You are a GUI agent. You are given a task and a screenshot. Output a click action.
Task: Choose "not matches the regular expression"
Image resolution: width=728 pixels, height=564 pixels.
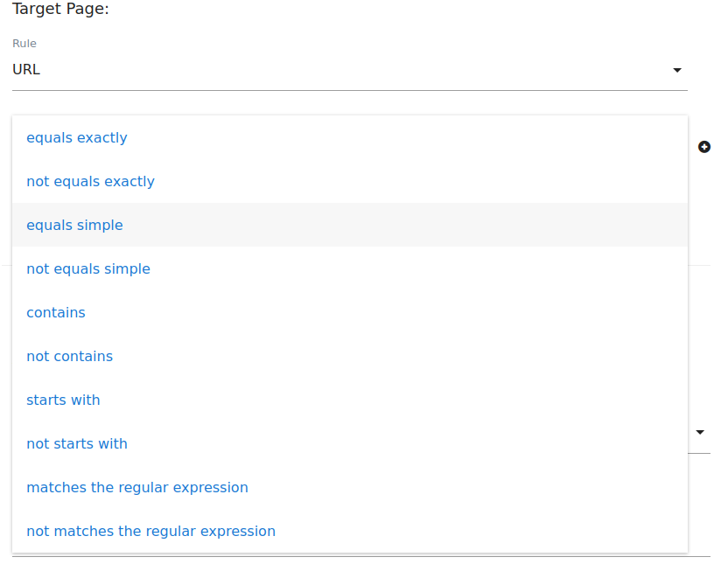[150, 531]
